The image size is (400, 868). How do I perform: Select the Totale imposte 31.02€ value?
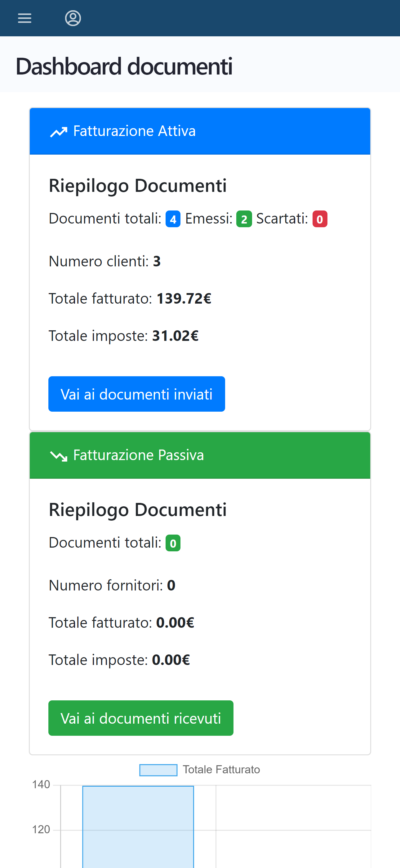click(x=175, y=336)
